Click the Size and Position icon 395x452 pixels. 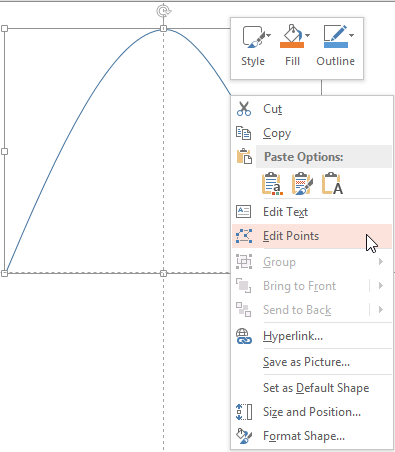click(244, 412)
